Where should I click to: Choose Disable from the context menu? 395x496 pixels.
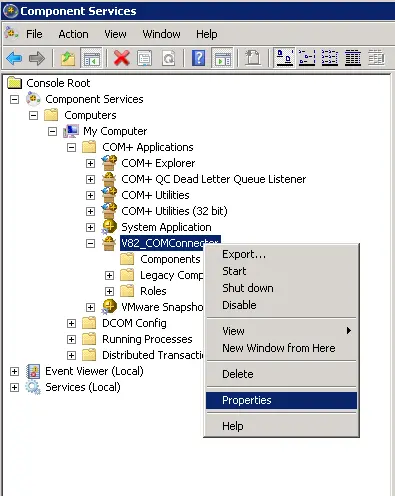tap(281, 305)
